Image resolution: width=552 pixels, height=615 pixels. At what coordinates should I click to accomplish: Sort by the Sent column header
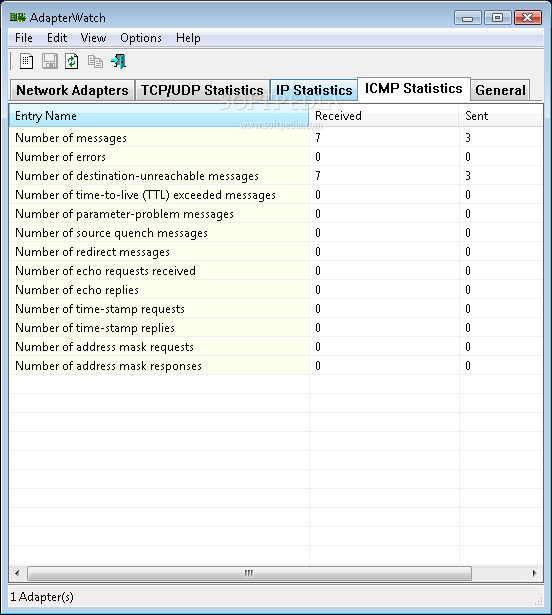501,116
